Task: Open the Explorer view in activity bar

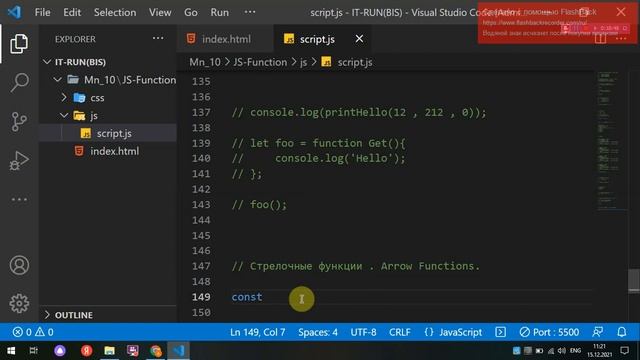Action: pyautogui.click(x=19, y=43)
